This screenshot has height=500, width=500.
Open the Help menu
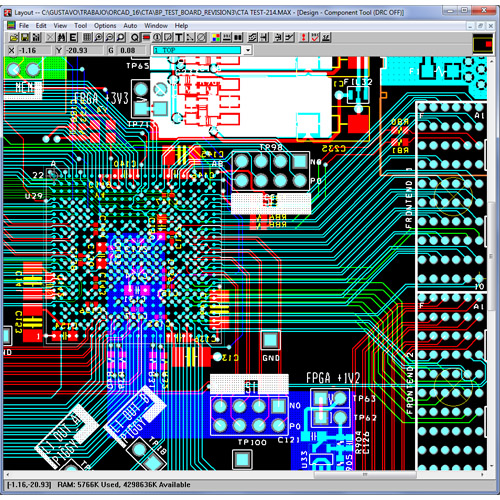[181, 26]
